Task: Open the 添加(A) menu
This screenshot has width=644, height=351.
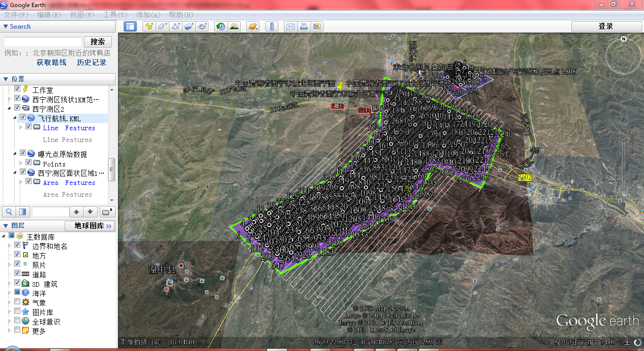Action: point(148,15)
